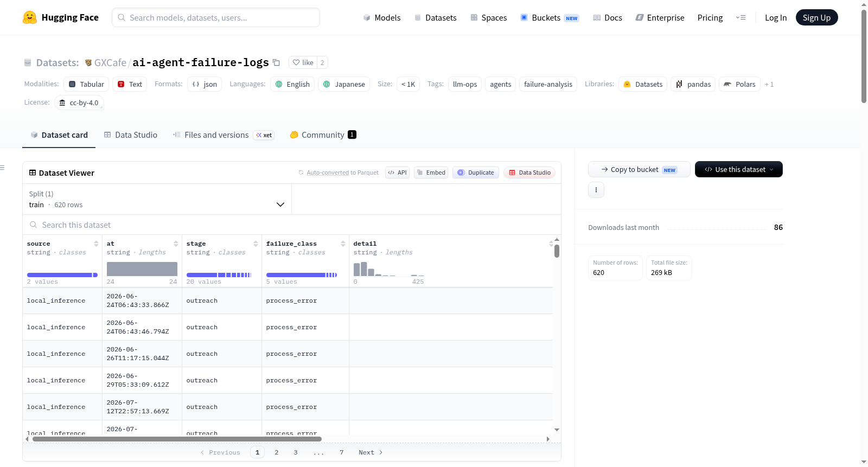
Task: Open the Models menu item
Action: [x=382, y=17]
